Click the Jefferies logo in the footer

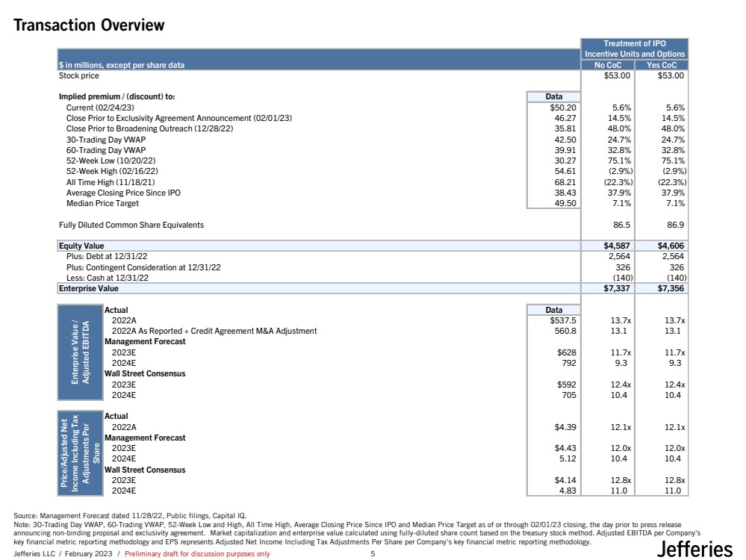coord(695,549)
